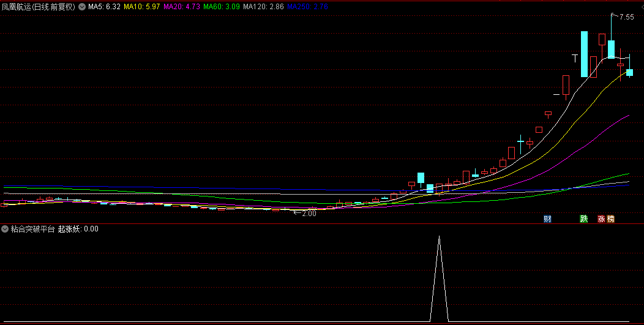Viewport: 644px width, 325px height.
Task: Click the 起涨妖: 0.00 indicator value
Action: tap(78, 229)
